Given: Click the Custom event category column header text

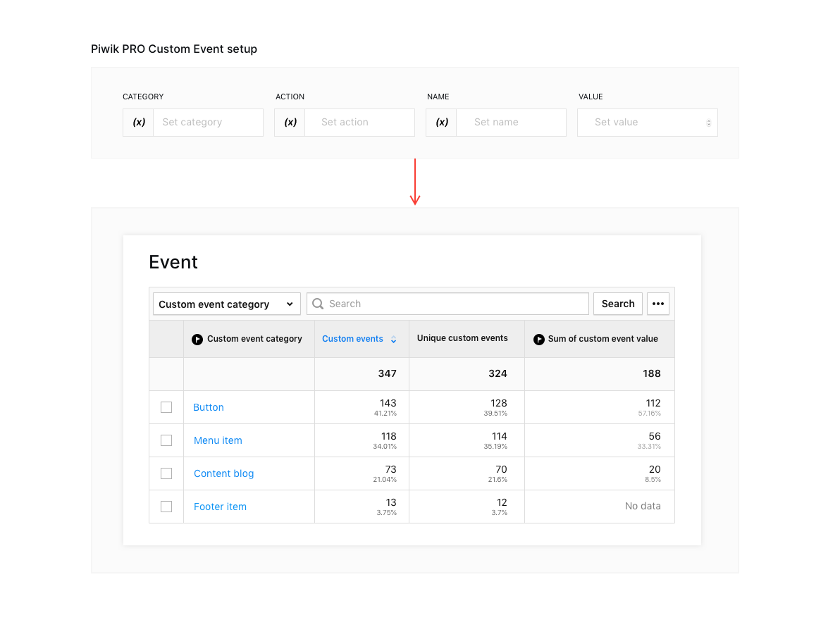Looking at the screenshot, I should pyautogui.click(x=254, y=339).
